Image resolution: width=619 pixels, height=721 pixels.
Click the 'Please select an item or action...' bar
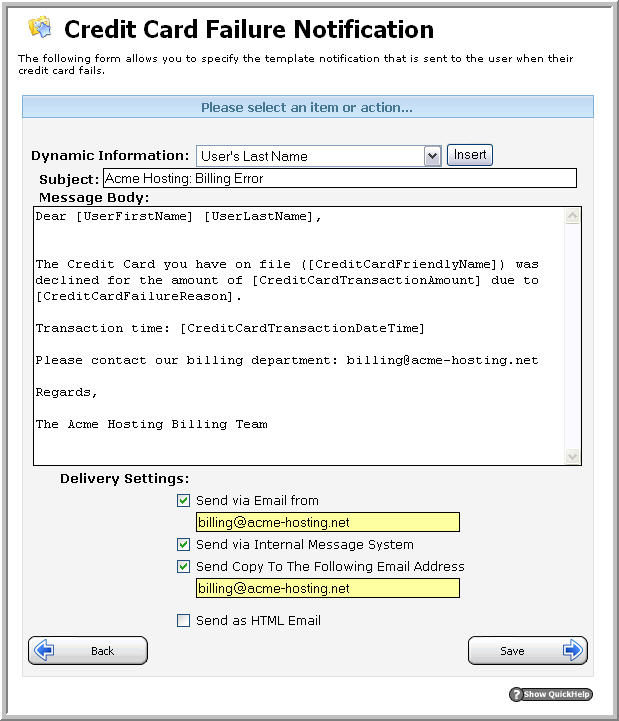[x=308, y=107]
